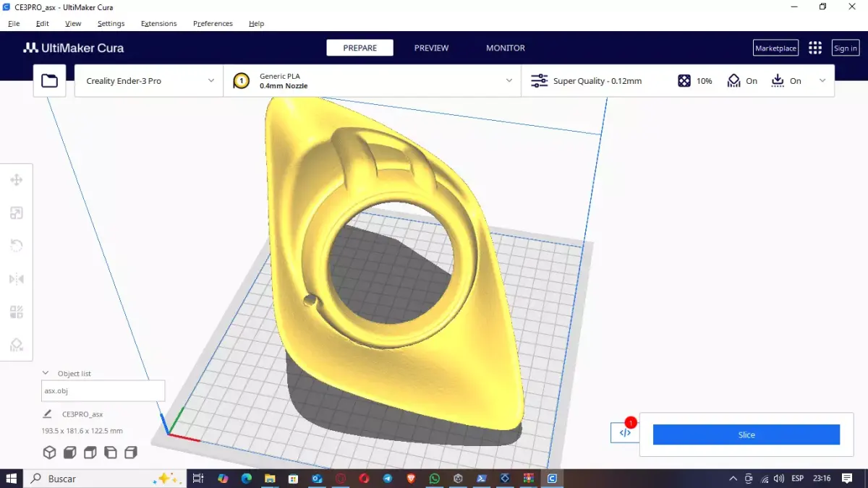This screenshot has width=868, height=488.
Task: Open the file folder icon to load a model
Action: click(x=49, y=80)
